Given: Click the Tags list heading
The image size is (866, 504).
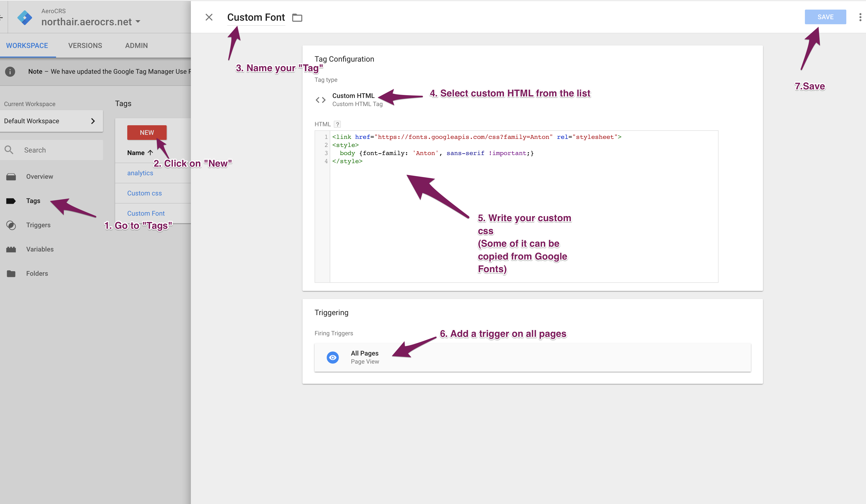Looking at the screenshot, I should click(x=123, y=104).
